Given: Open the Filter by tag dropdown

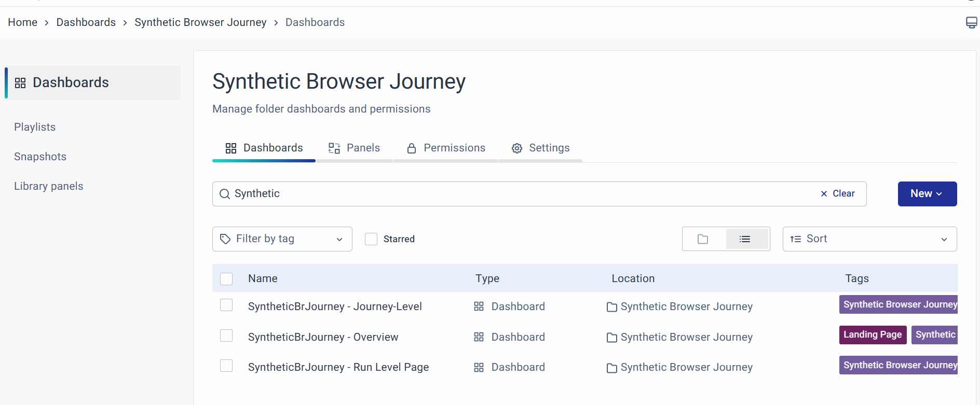Looking at the screenshot, I should tap(282, 239).
